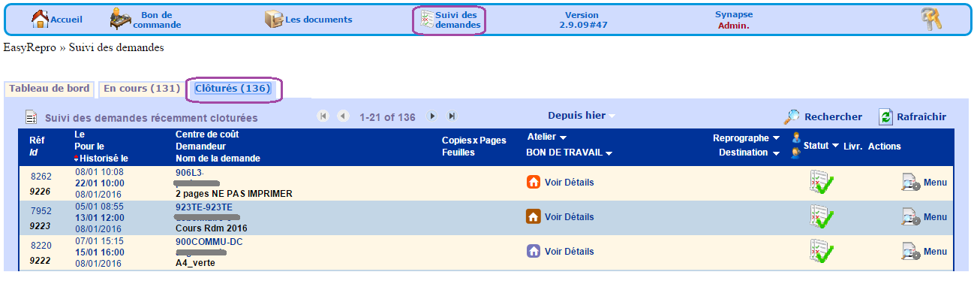Image resolution: width=980 pixels, height=281 pixels.
Task: Switch to the En cours (131) tab
Action: click(141, 89)
